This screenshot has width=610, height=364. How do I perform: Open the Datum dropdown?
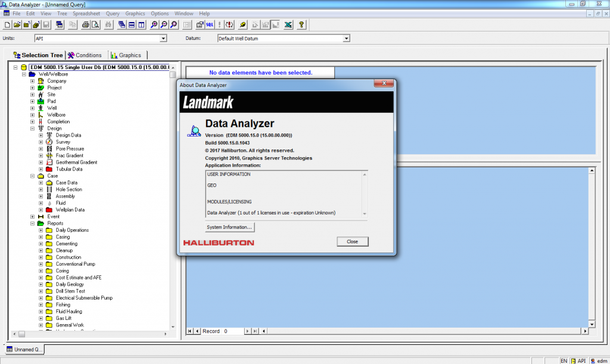click(346, 39)
